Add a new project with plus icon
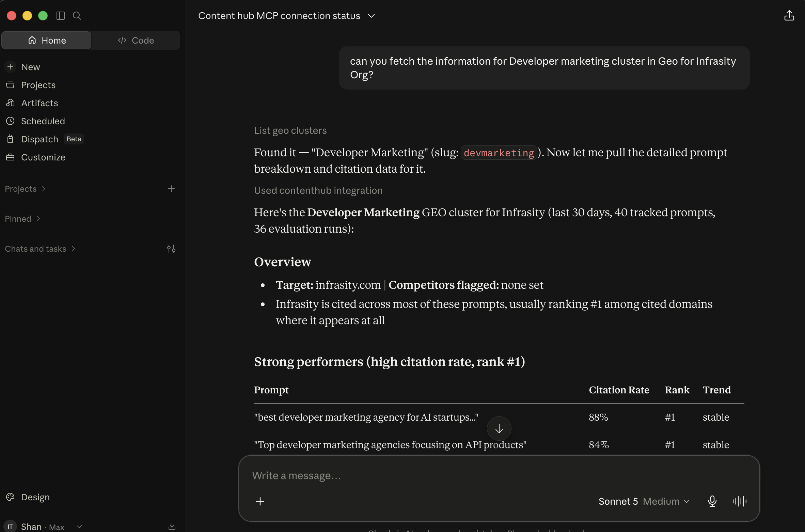Image resolution: width=805 pixels, height=532 pixels. coord(171,189)
